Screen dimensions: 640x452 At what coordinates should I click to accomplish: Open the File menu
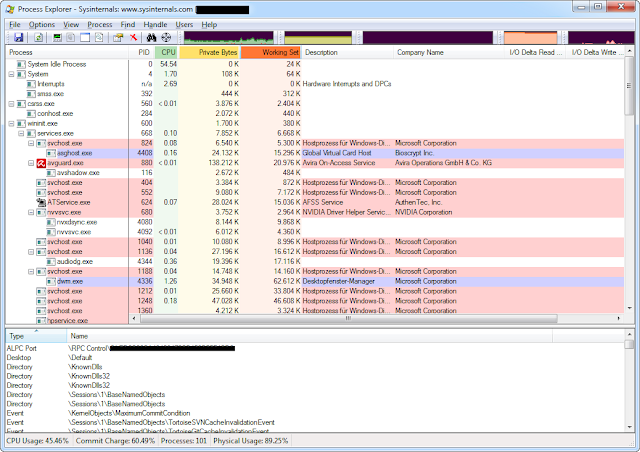15,24
